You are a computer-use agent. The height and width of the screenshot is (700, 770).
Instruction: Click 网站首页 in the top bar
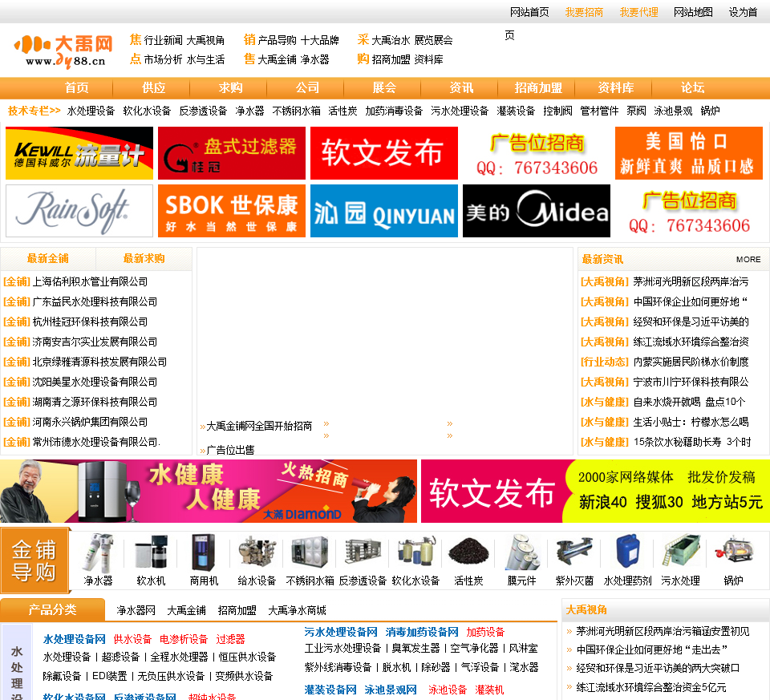click(x=529, y=12)
